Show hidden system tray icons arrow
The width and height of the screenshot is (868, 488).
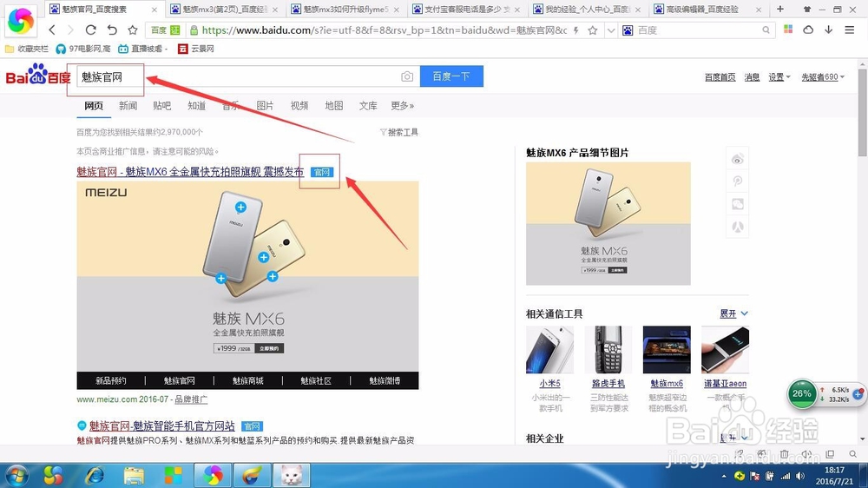click(724, 477)
